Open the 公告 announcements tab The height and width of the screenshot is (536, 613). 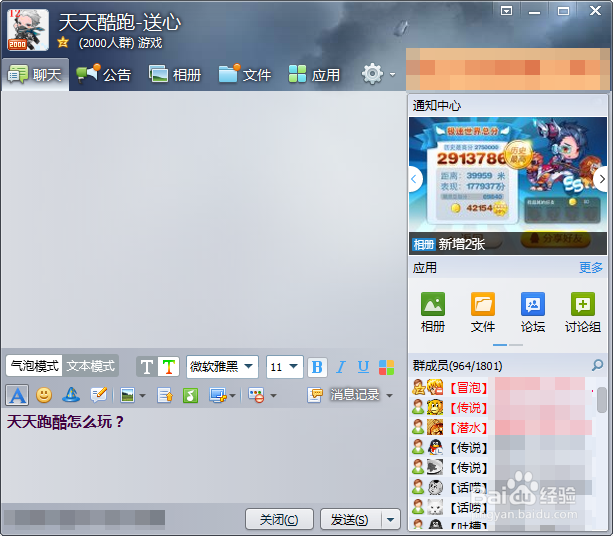[x=104, y=74]
